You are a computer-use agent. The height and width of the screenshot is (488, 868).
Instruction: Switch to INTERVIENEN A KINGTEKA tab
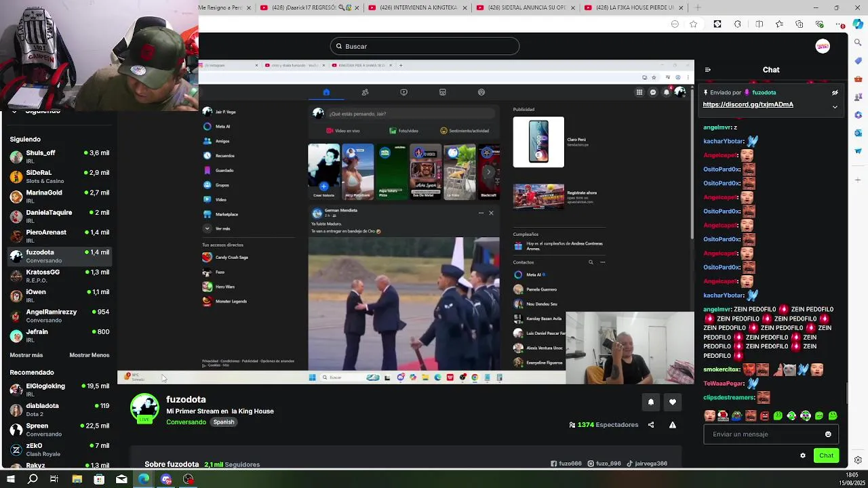pyautogui.click(x=418, y=7)
